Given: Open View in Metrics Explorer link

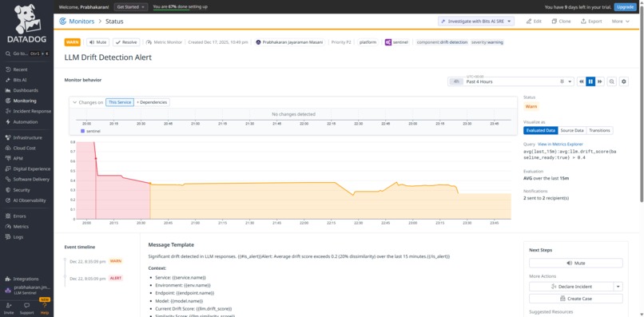Looking at the screenshot, I should click(560, 145).
